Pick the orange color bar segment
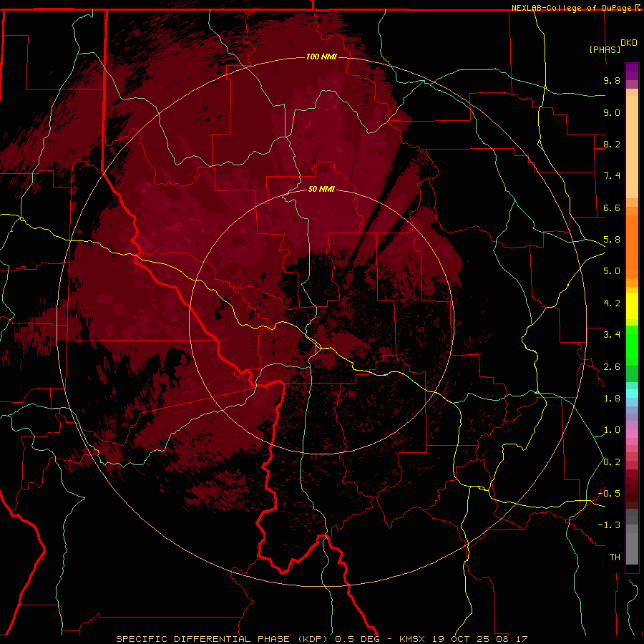 [632, 248]
